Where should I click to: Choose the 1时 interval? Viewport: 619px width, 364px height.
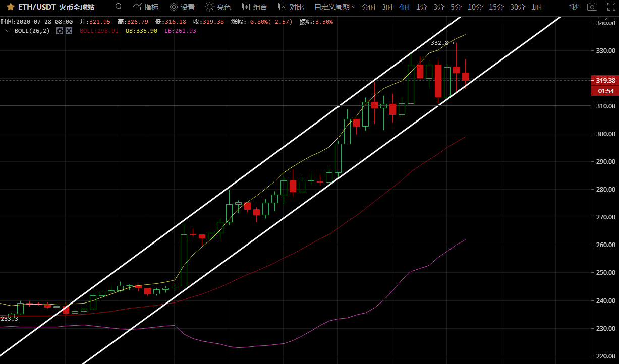537,7
